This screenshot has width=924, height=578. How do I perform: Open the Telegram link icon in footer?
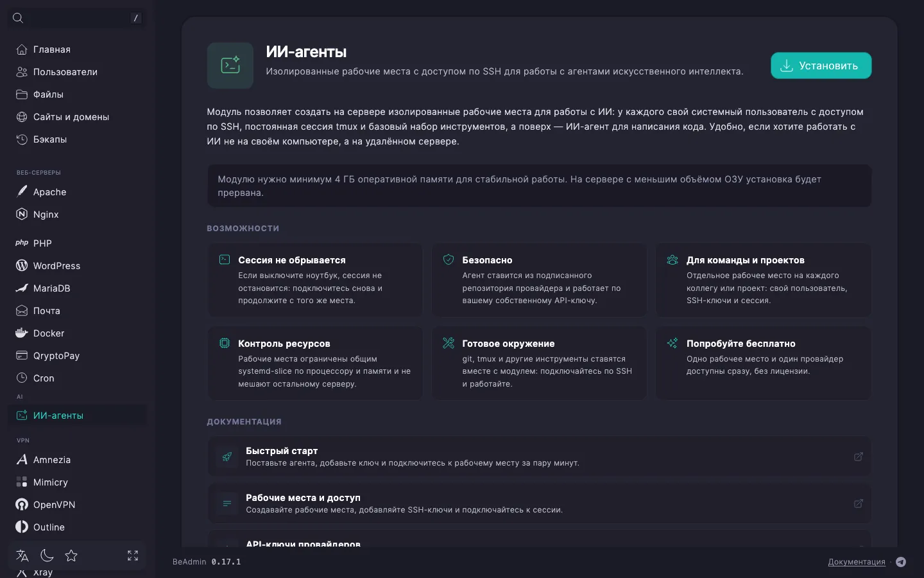coord(901,562)
